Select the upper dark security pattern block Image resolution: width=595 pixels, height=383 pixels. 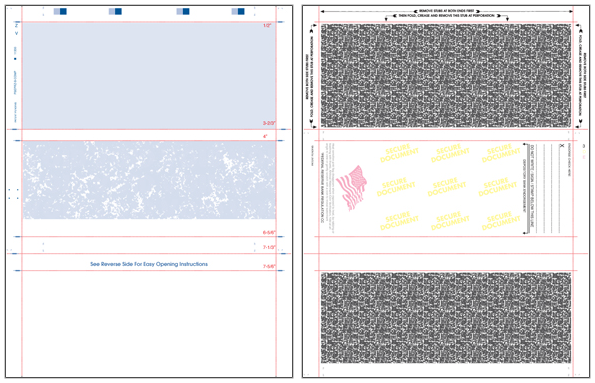point(446,76)
